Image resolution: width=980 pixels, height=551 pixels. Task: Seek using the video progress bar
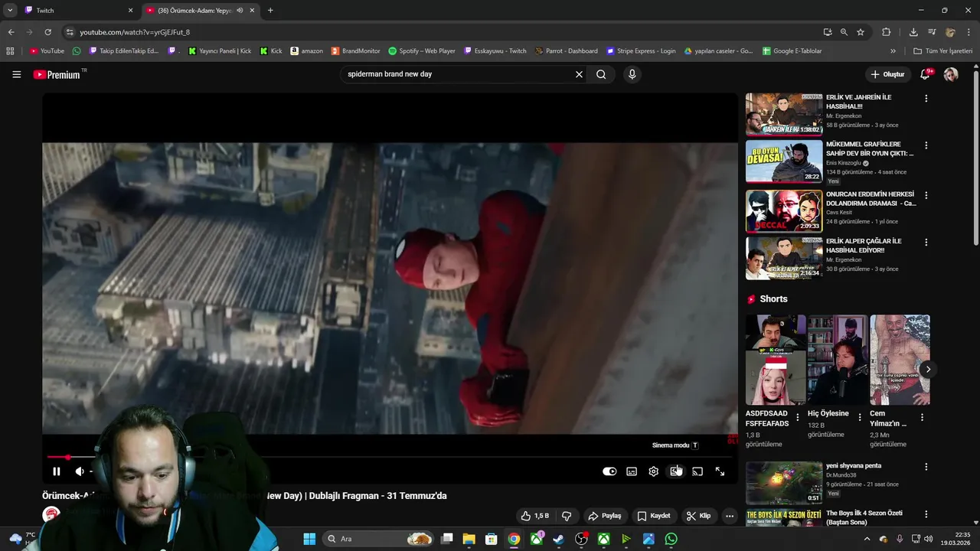389,457
